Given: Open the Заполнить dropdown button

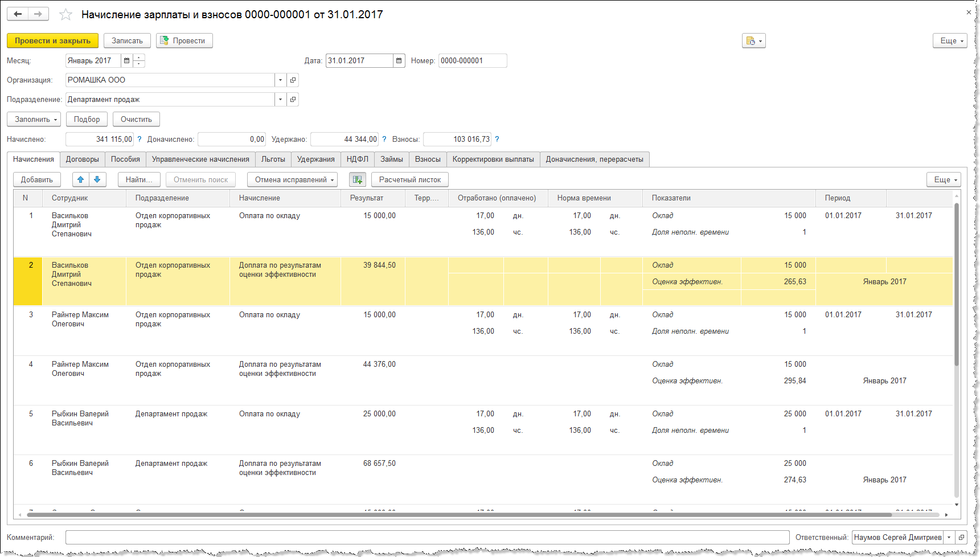Looking at the screenshot, I should coord(34,120).
